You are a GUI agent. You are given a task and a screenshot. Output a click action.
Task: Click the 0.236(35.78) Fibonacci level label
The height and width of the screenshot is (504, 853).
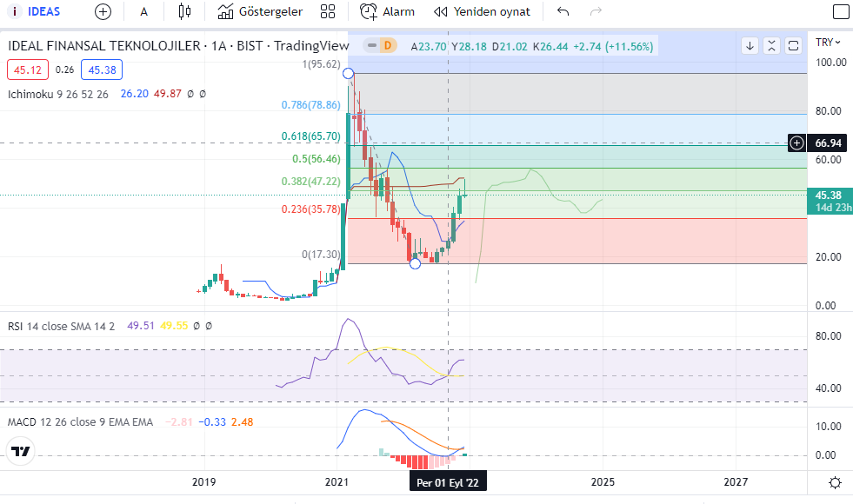[310, 209]
